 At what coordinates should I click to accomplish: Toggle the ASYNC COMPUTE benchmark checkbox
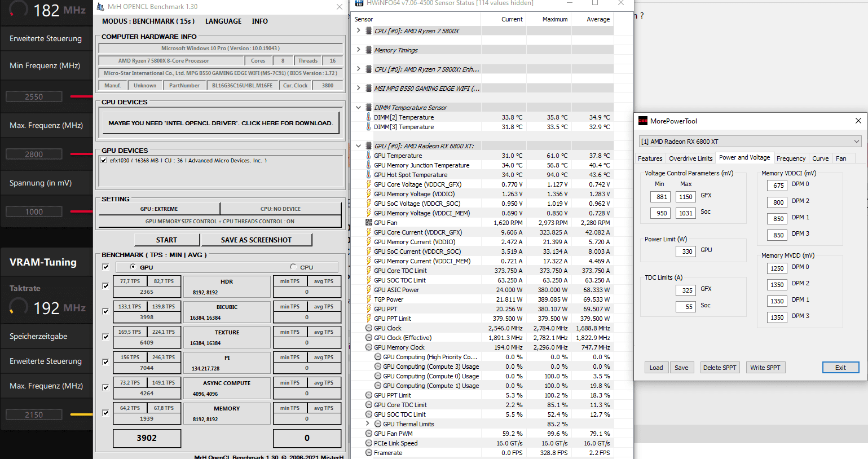pyautogui.click(x=105, y=387)
